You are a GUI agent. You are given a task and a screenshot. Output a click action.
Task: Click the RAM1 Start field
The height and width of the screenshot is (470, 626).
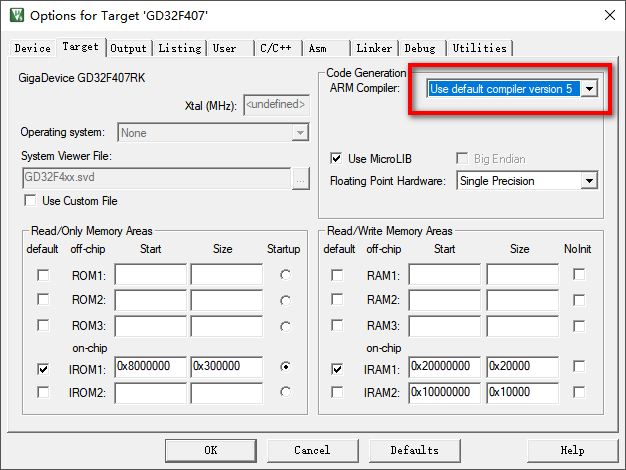pyautogui.click(x=445, y=274)
